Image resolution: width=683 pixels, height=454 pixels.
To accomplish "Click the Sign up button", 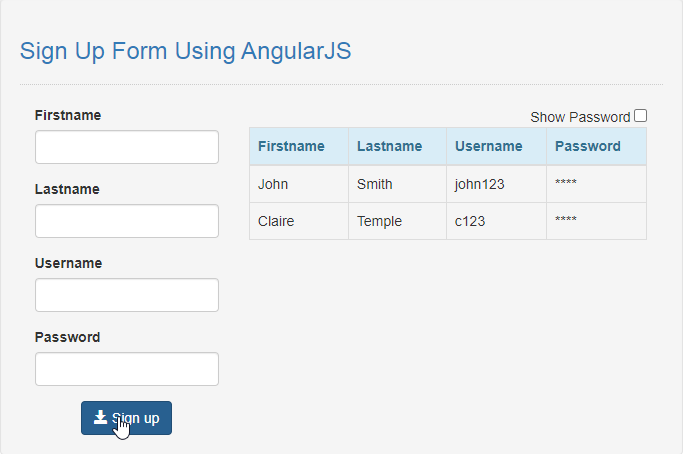I will click(126, 418).
